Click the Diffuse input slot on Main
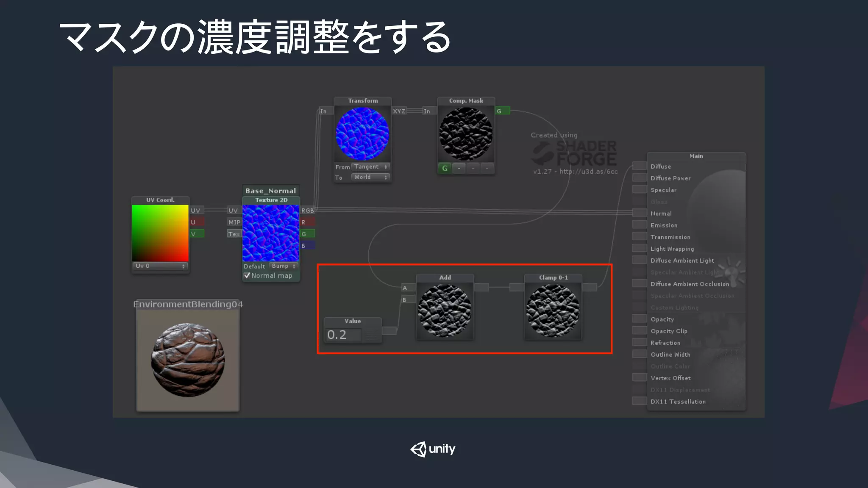The height and width of the screenshot is (488, 868). 640,166
